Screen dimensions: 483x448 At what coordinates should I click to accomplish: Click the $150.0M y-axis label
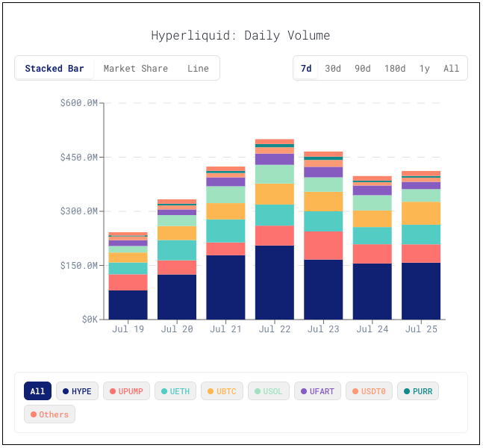tap(79, 265)
